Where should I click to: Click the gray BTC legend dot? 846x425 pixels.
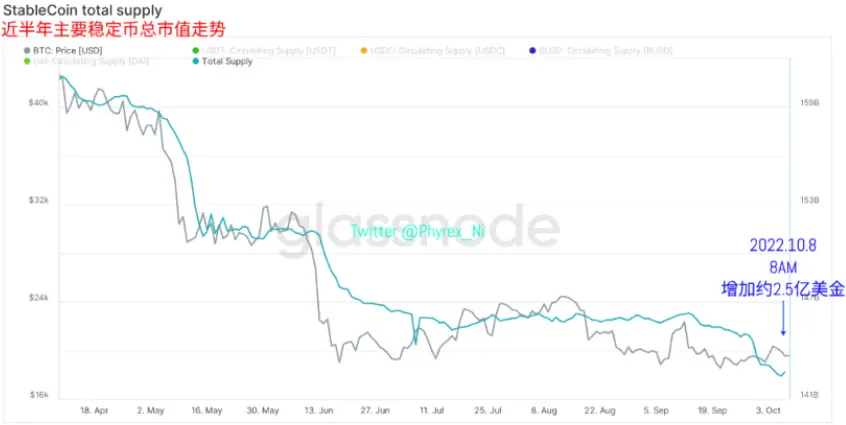(x=28, y=51)
